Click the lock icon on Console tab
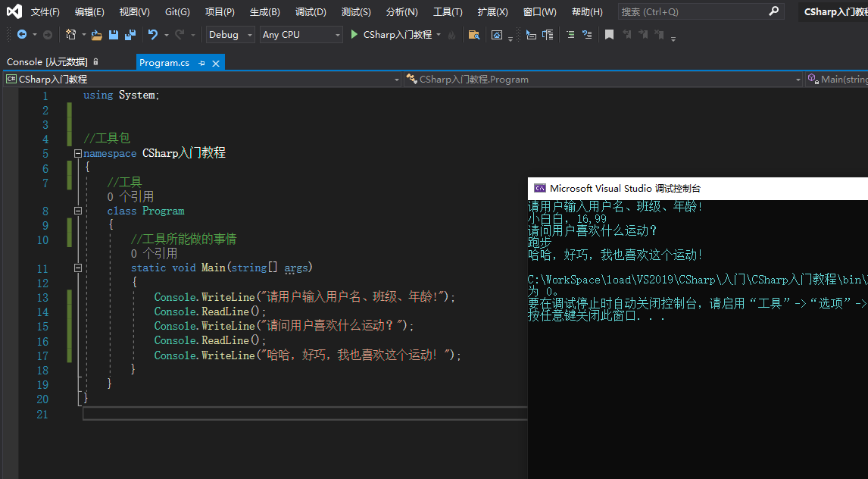Screen dimensions: 868x479 click(x=95, y=61)
